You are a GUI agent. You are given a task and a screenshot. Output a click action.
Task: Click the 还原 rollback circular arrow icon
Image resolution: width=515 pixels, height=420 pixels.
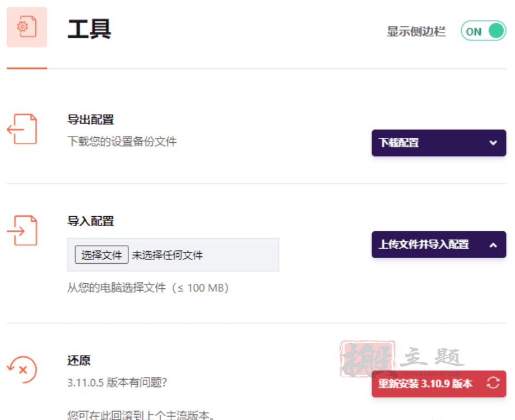tap(22, 370)
